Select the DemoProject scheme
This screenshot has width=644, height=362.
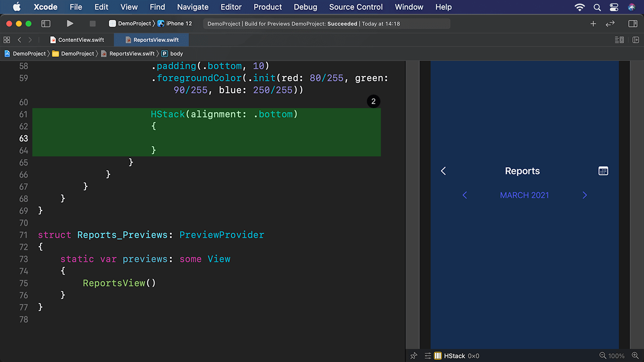click(130, 23)
